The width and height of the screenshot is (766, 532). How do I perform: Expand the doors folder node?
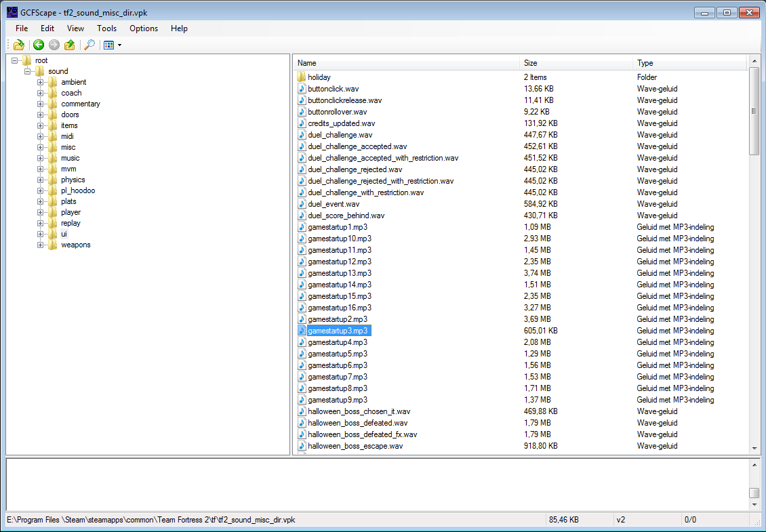[41, 115]
